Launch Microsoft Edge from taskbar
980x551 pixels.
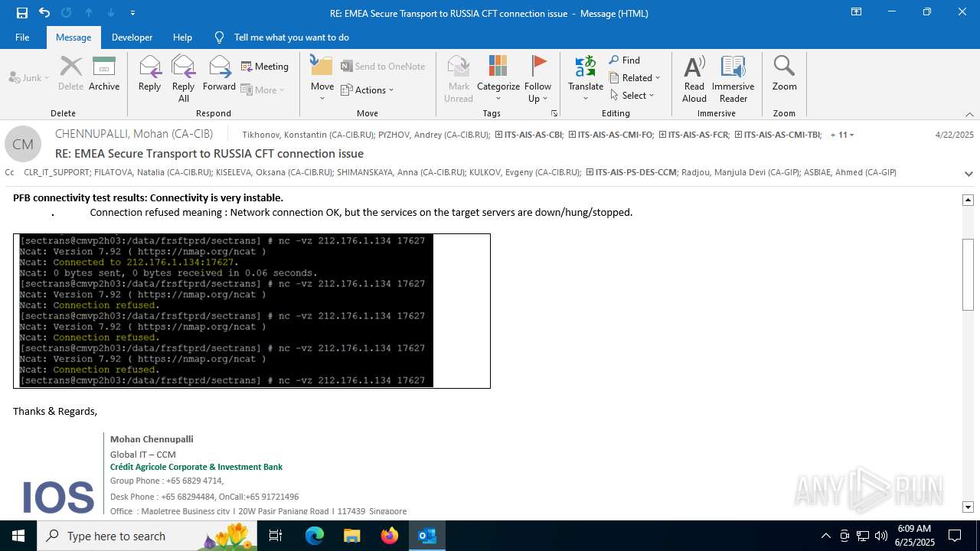tap(315, 536)
